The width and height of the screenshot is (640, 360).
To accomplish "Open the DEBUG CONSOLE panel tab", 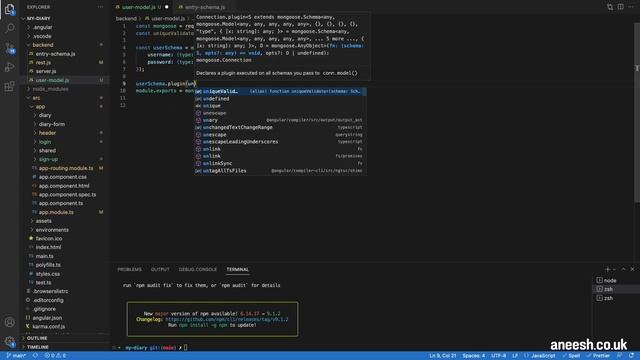I will point(198,269).
